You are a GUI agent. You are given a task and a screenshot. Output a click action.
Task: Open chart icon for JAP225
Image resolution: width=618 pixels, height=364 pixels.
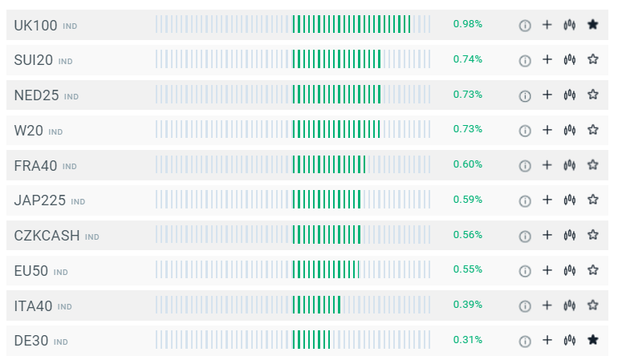click(570, 200)
